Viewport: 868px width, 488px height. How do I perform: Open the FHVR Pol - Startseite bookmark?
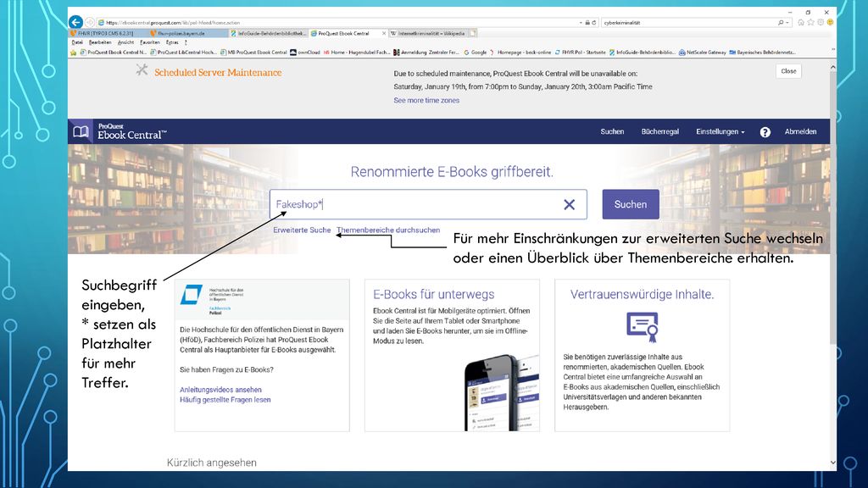[x=580, y=53]
